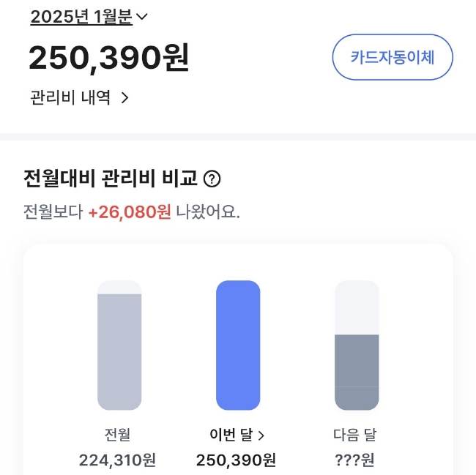The image size is (476, 475).
Task: Open the 2025년 1월분 month selector
Action: tap(81, 17)
